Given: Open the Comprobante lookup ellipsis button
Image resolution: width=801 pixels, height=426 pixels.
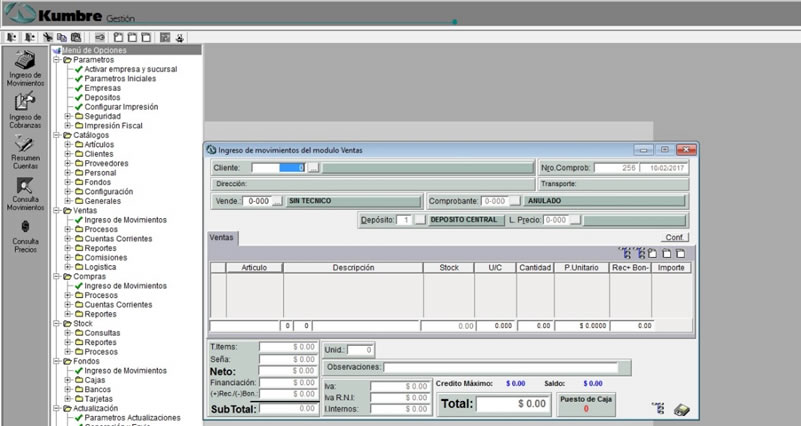Looking at the screenshot, I should click(515, 201).
